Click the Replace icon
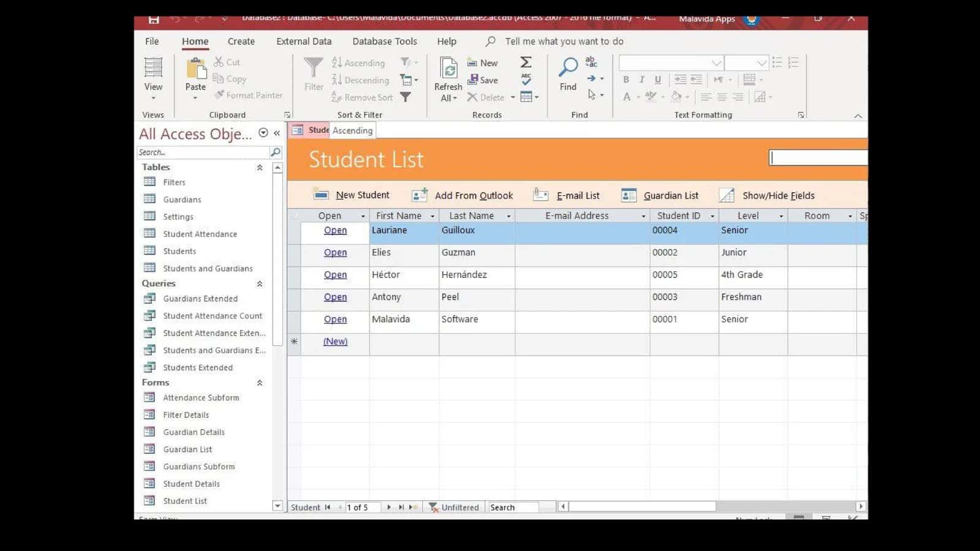Screen dimensions: 980x551 click(591, 62)
